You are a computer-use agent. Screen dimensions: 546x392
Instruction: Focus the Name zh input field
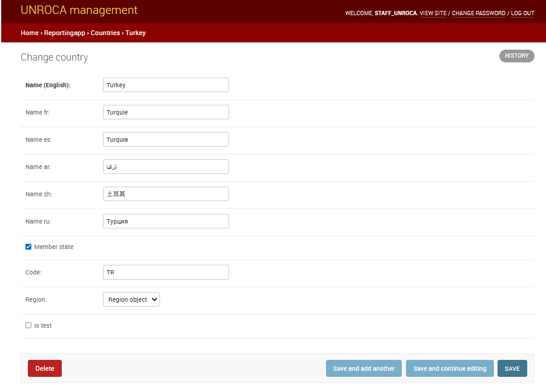point(166,194)
